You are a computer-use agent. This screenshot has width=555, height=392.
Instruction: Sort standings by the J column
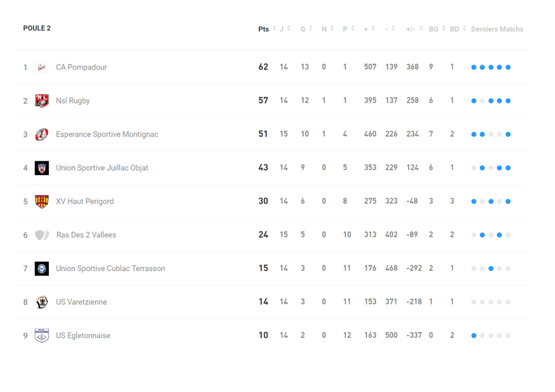285,29
